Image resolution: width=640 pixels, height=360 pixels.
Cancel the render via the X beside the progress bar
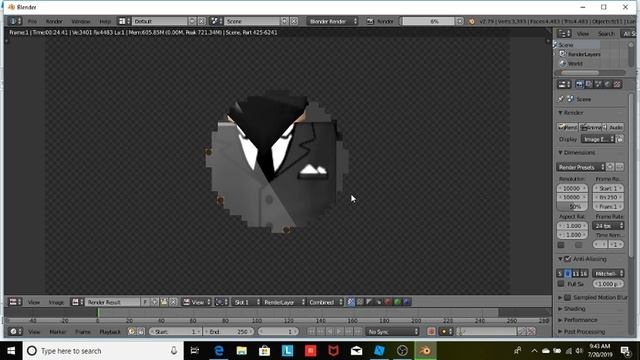460,21
